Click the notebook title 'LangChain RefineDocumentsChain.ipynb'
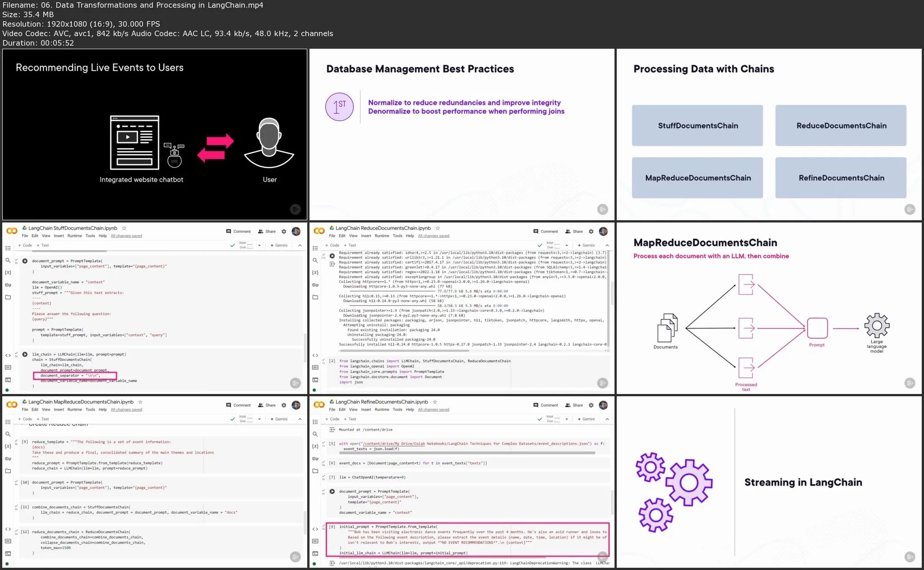Screen dimensions: 924x570 click(382, 402)
